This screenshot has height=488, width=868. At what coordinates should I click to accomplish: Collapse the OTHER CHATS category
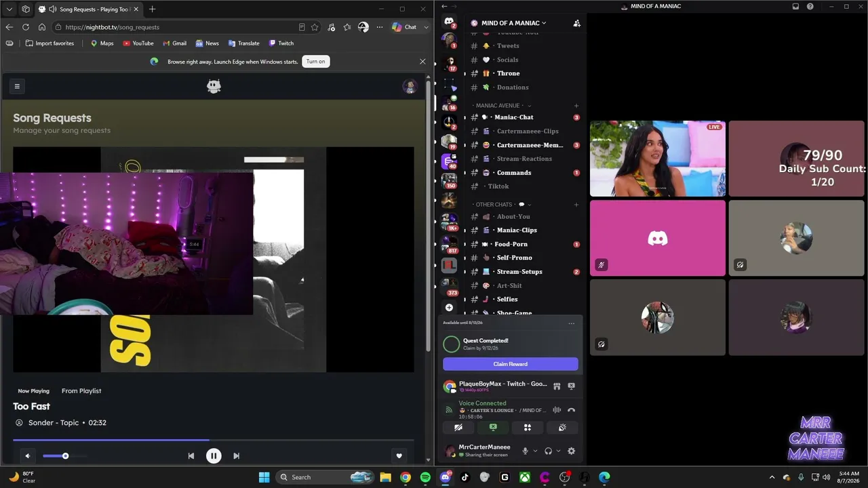502,204
